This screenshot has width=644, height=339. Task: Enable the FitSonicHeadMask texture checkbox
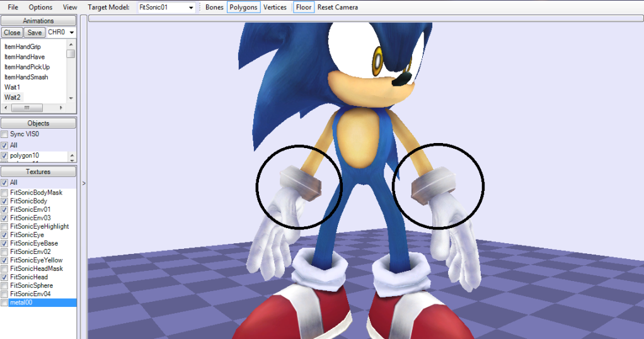click(x=4, y=268)
